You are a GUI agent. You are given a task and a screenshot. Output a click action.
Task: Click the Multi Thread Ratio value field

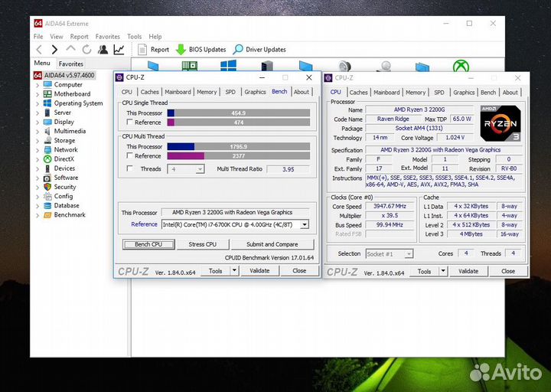[289, 169]
